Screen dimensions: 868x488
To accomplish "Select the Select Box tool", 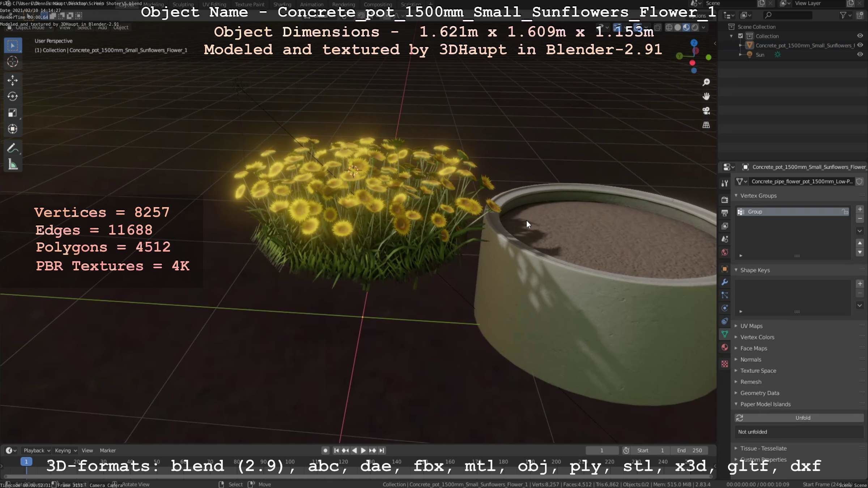I will pyautogui.click(x=13, y=46).
